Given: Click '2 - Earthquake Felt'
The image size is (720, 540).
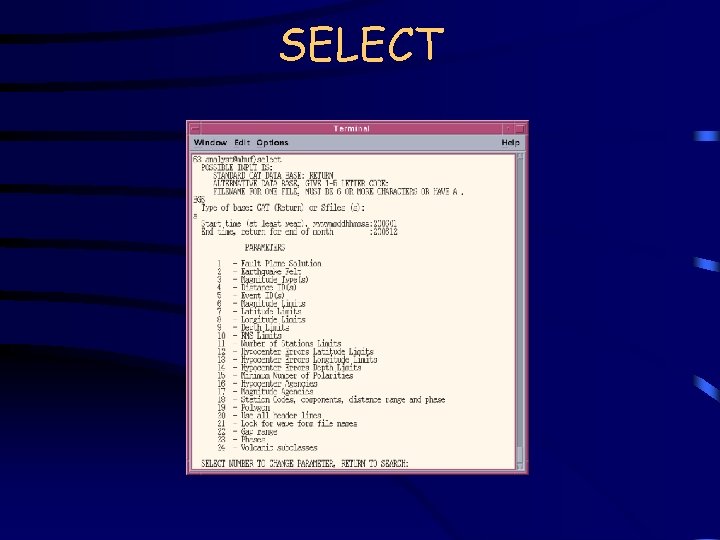Looking at the screenshot, I should [259, 272].
